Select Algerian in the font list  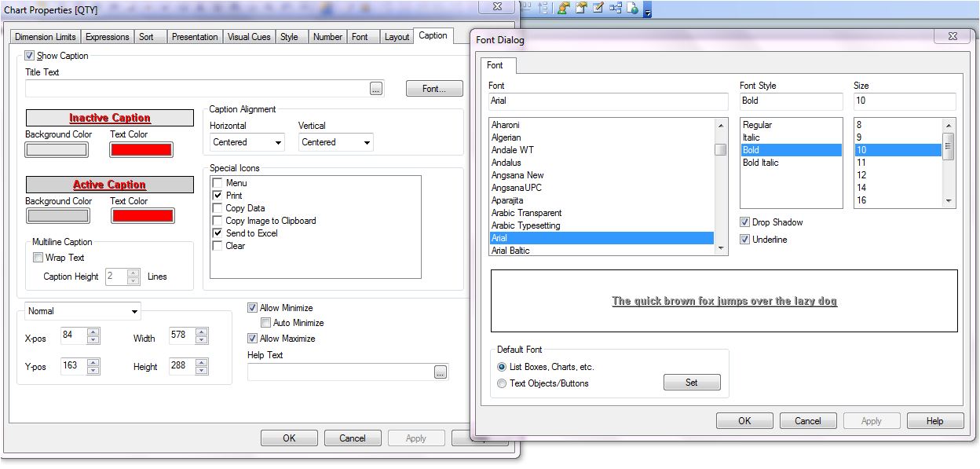602,137
